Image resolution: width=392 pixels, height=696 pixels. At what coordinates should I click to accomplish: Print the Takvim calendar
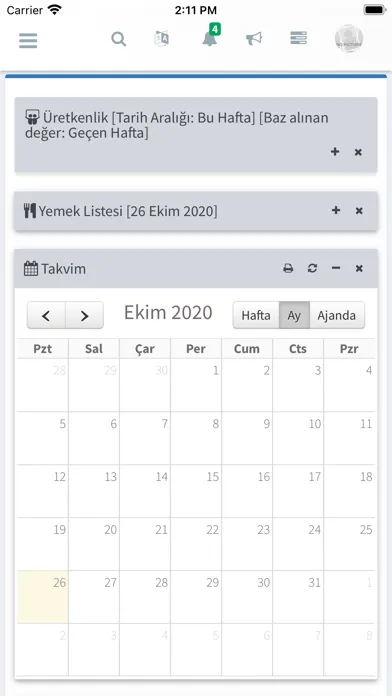click(288, 269)
